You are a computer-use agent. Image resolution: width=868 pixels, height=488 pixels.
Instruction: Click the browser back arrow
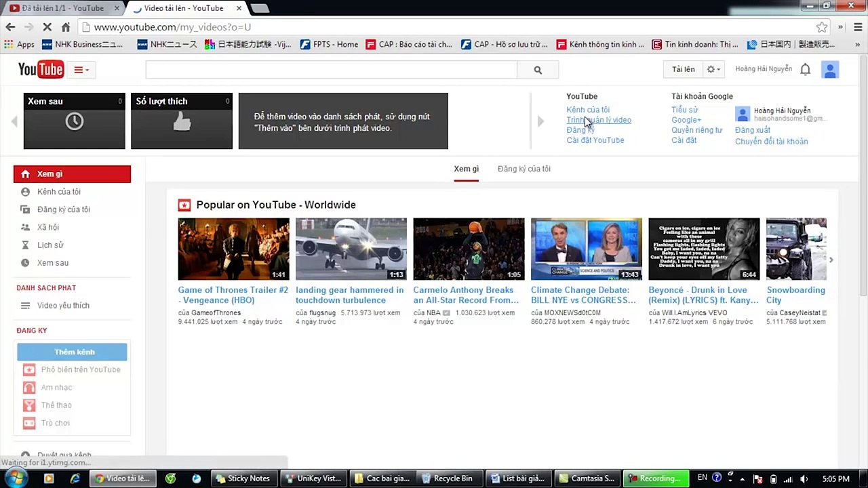pos(10,27)
